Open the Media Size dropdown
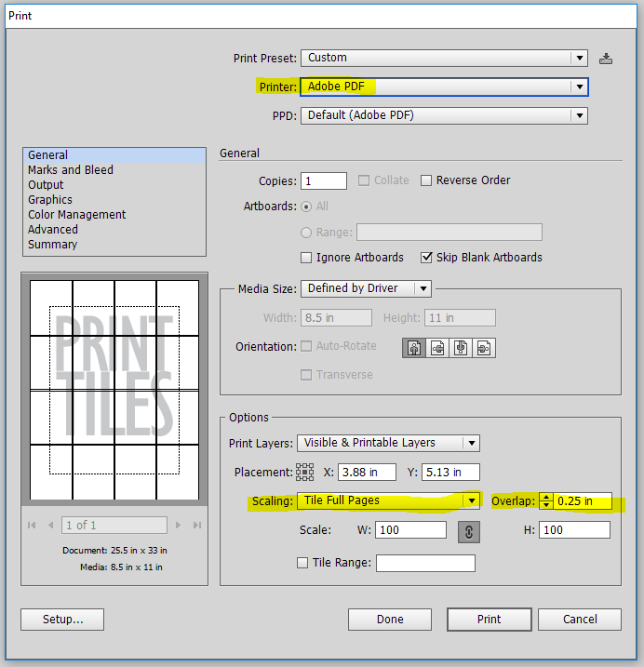The image size is (644, 667). [x=366, y=288]
